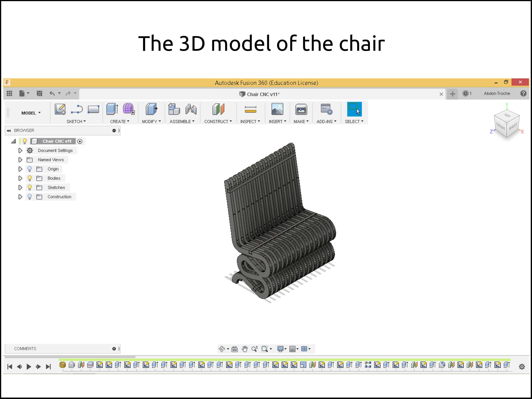Open the Help question mark icon
532x399 pixels.
523,93
